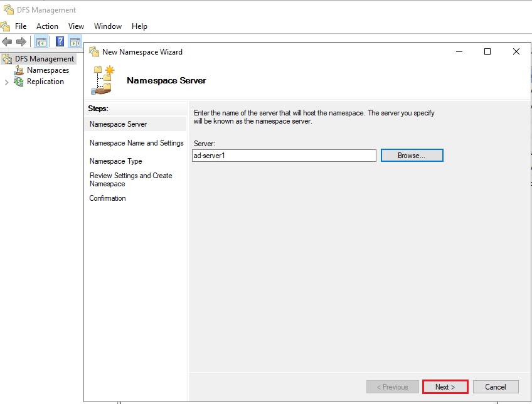Click inside the Server text field

(x=282, y=155)
